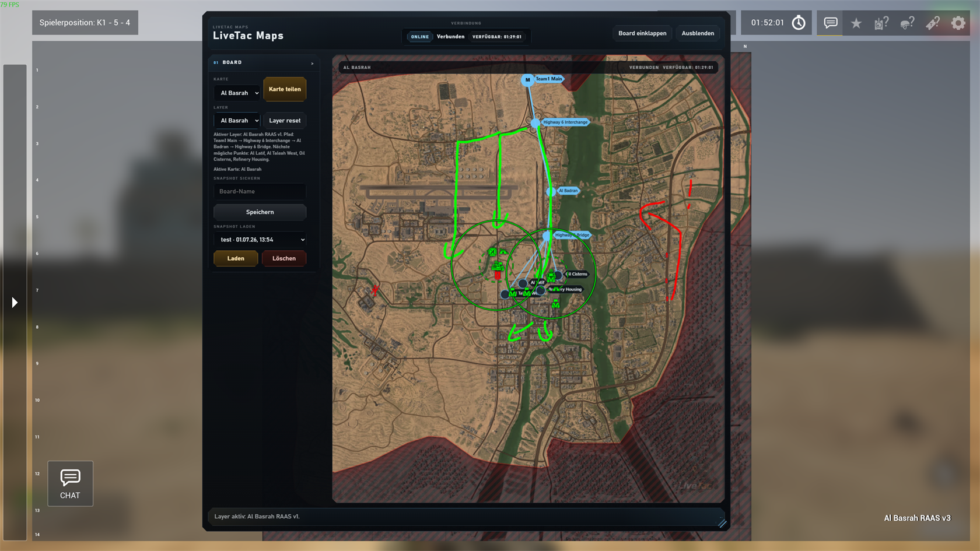The width and height of the screenshot is (980, 551).
Task: Click the Löschen button
Action: pyautogui.click(x=284, y=258)
